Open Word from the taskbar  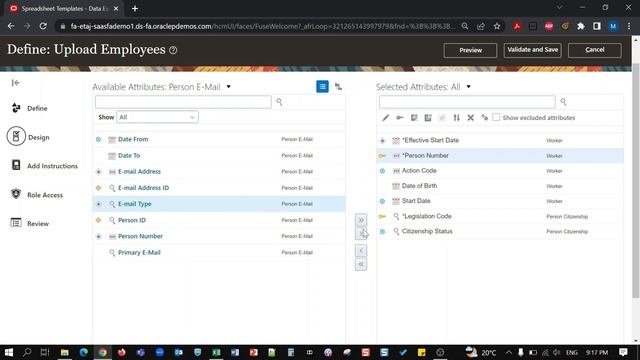(x=235, y=352)
